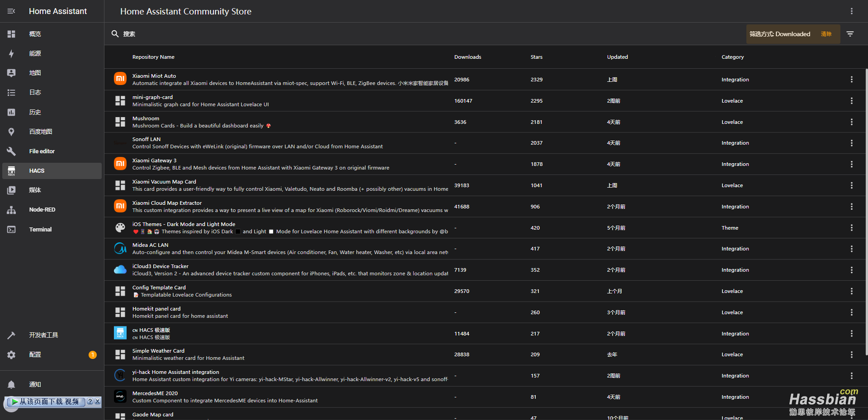The image size is (868, 420).
Task: Select Terminal label in sidebar
Action: pyautogui.click(x=40, y=230)
